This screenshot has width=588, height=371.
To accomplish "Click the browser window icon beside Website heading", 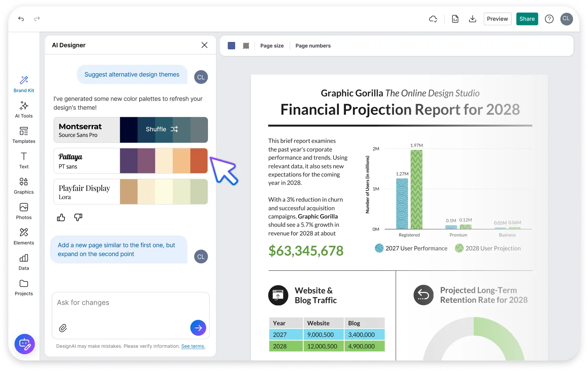I will click(278, 295).
